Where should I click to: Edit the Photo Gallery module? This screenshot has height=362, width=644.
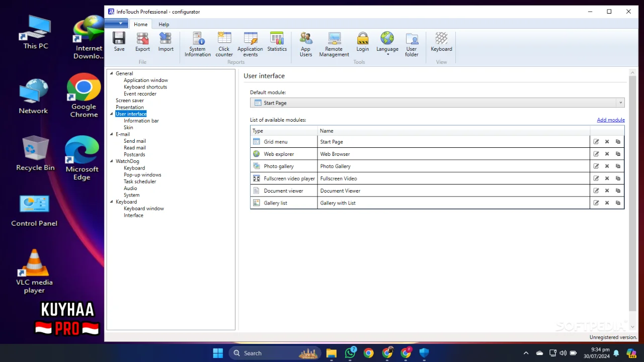596,166
